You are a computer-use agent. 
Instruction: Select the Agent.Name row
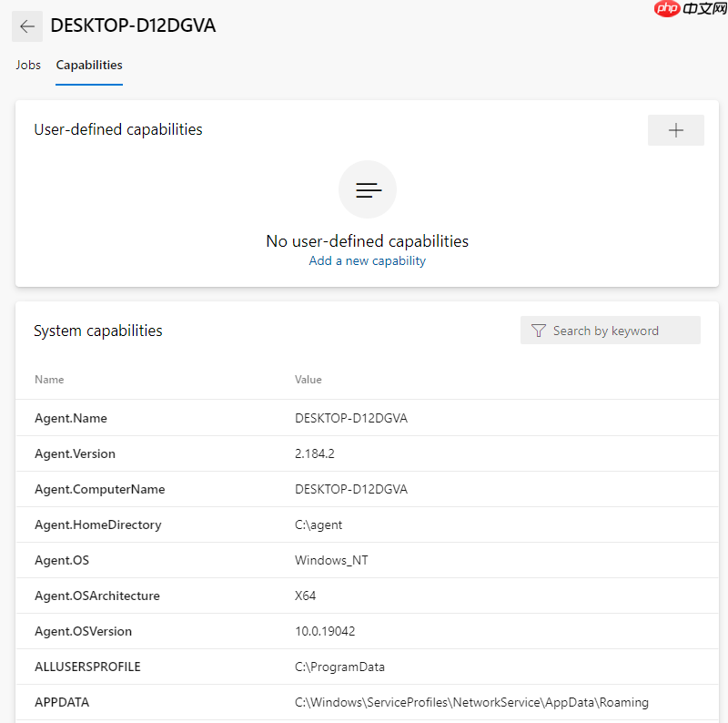(x=70, y=418)
